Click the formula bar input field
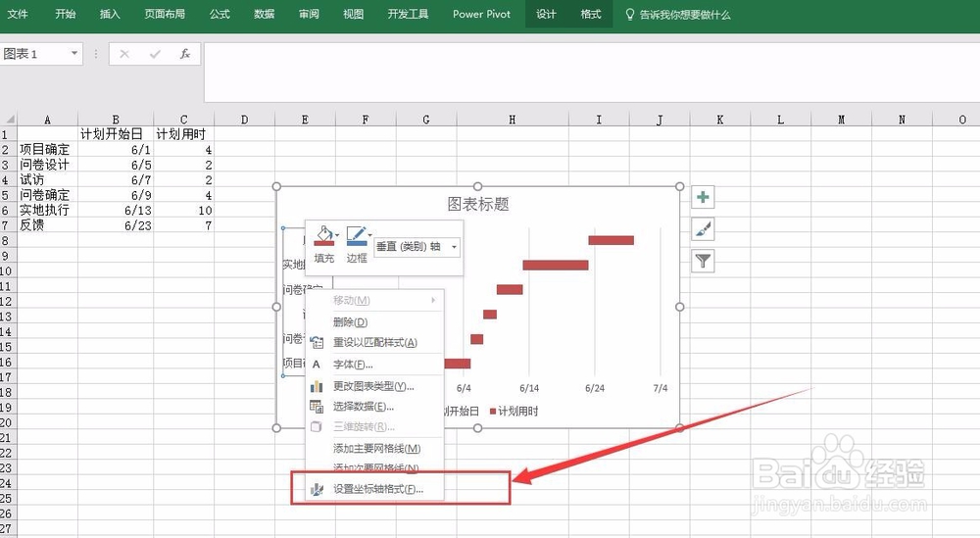 591,73
